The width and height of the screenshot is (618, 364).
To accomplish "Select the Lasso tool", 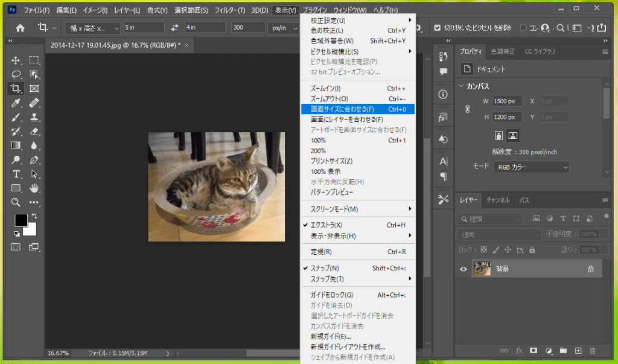I will [16, 74].
